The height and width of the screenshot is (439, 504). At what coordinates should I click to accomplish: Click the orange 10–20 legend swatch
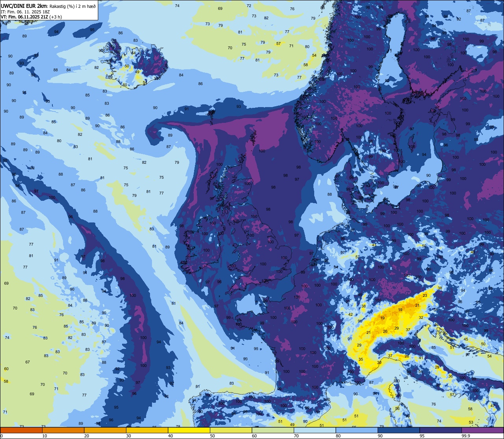click(x=63, y=430)
